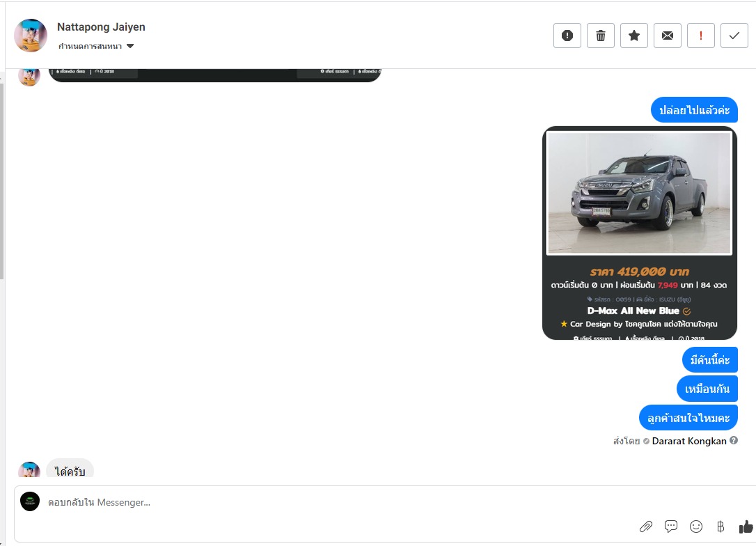Open Nattapong Jaiyen contact name
This screenshot has height=546, width=756.
[101, 27]
